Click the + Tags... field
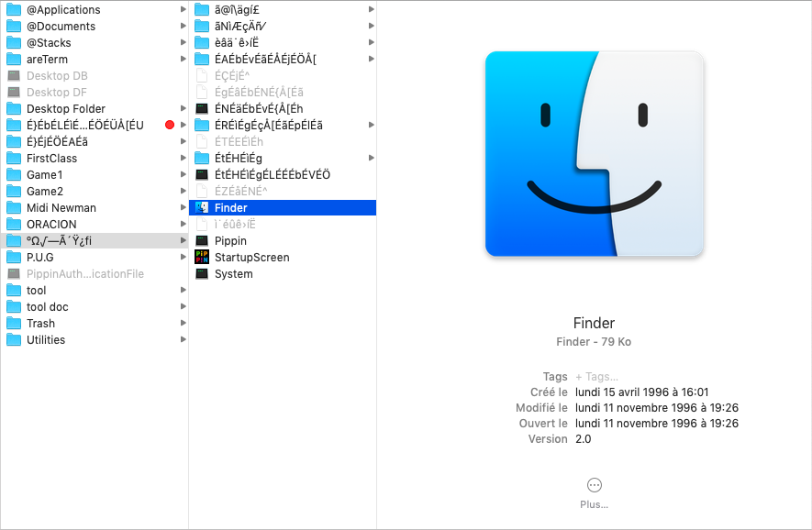Screen dimensions: 812x530 596,377
